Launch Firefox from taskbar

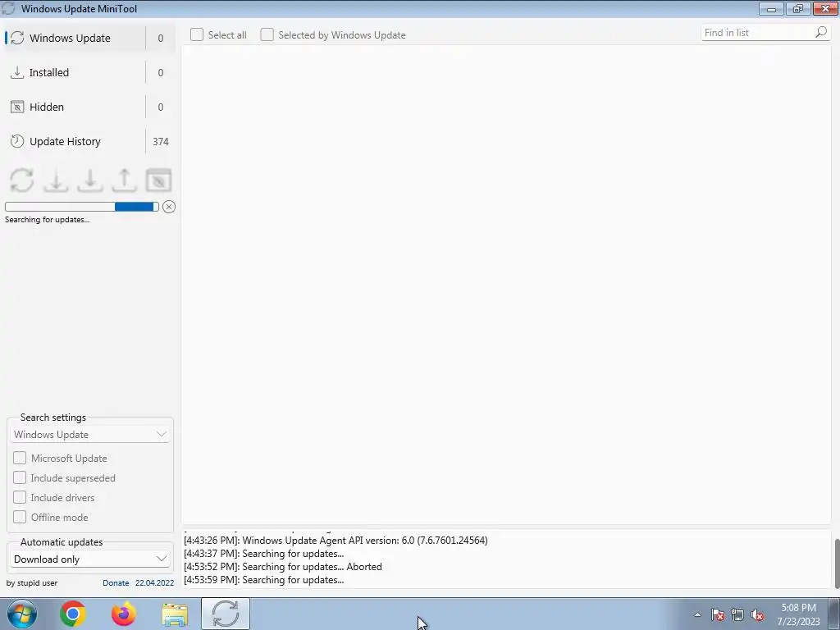124,614
